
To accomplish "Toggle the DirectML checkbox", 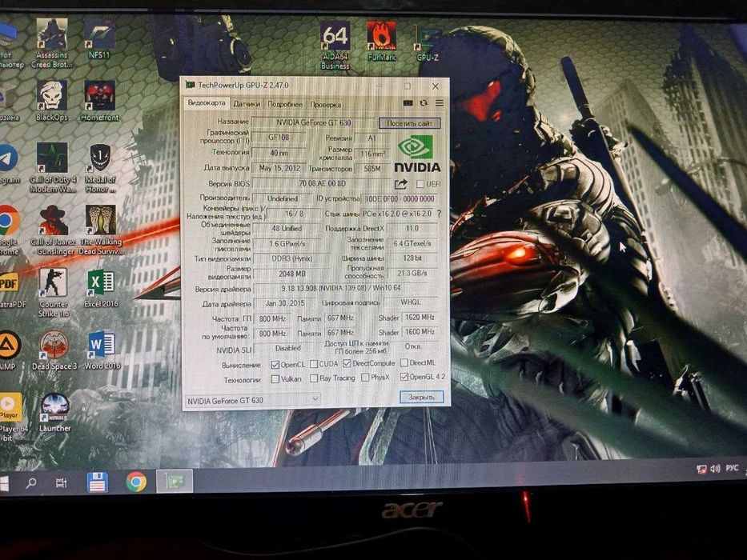I will (404, 363).
